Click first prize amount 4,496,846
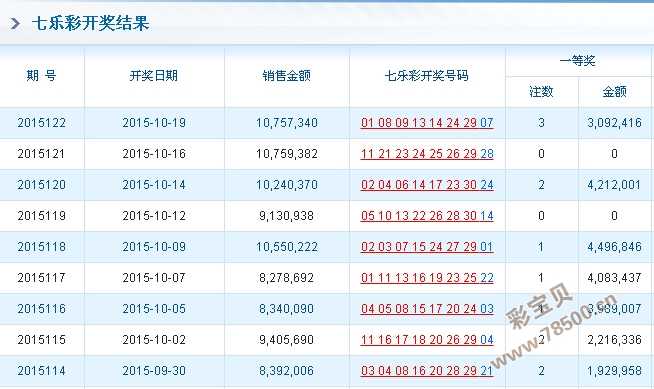The width and height of the screenshot is (654, 389). 614,247
